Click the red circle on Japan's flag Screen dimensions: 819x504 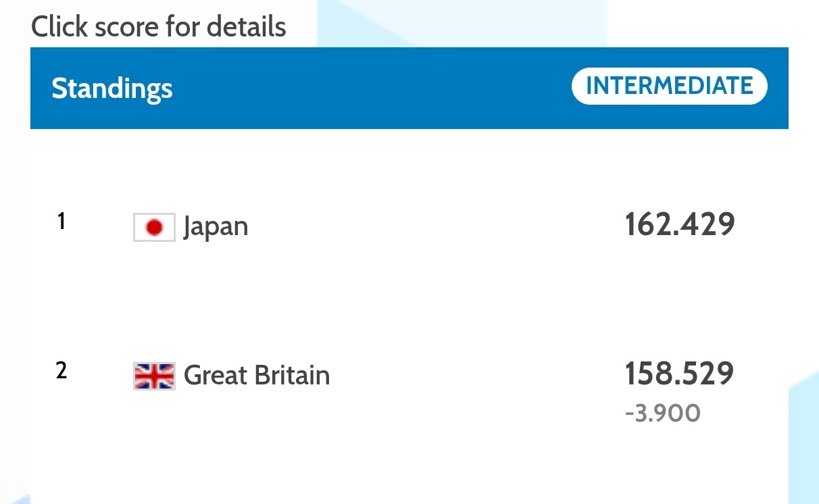click(154, 228)
